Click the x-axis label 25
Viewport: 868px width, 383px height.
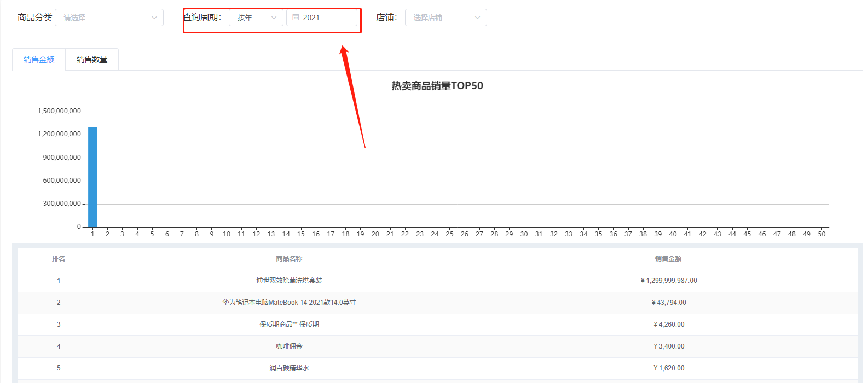[x=449, y=234]
